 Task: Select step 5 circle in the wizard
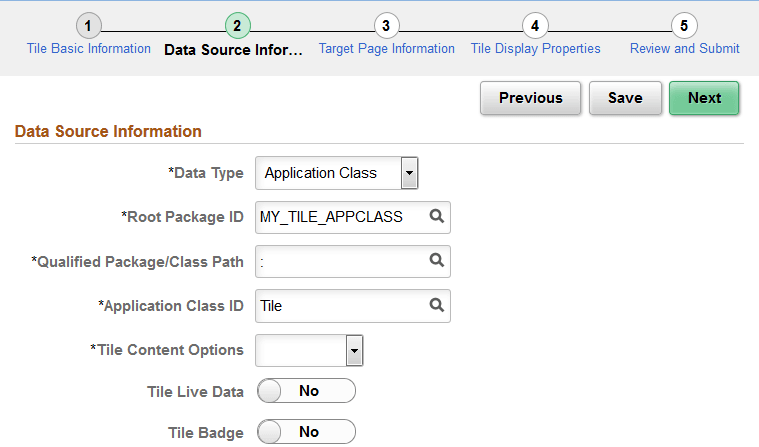[x=684, y=25]
